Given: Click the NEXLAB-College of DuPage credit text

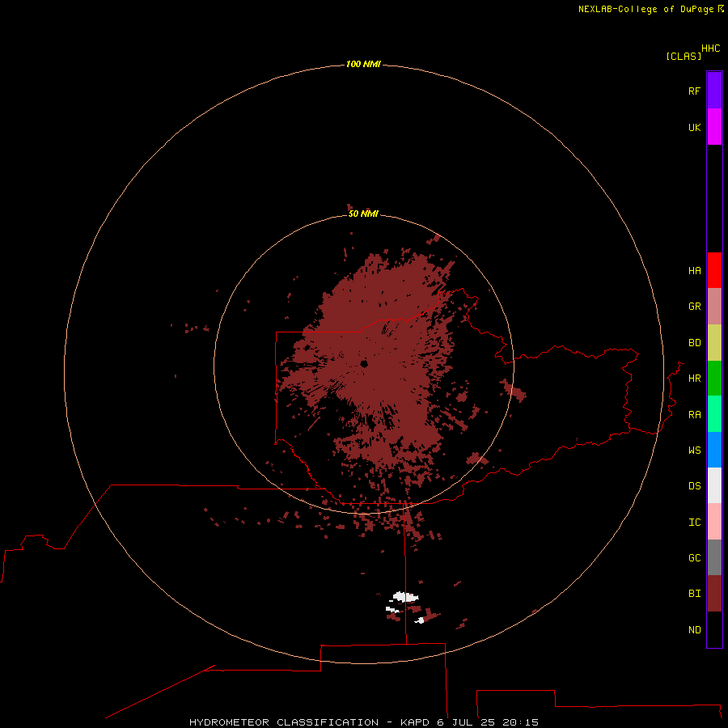Looking at the screenshot, I should (645, 9).
